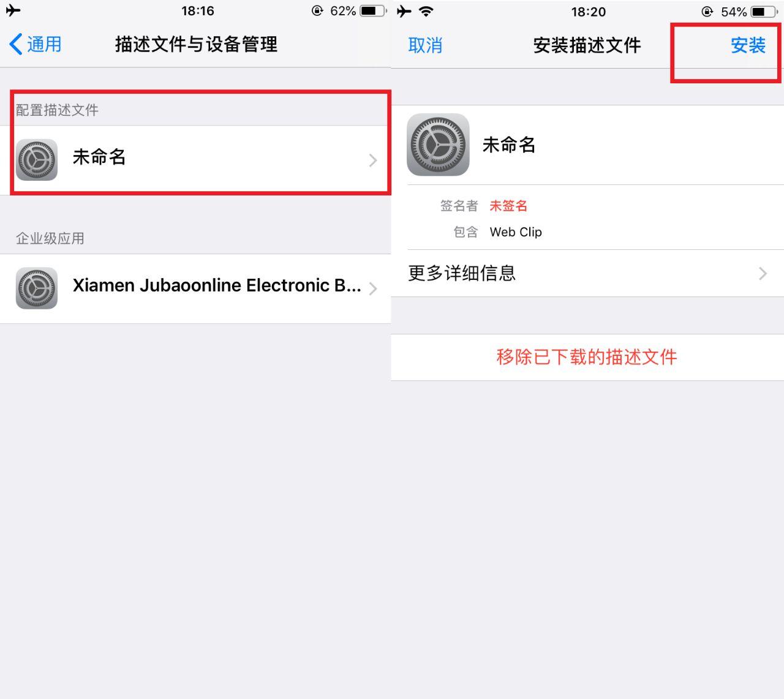Tap the Wi-Fi icon in the right status bar
Screen dimensions: 784x699
(x=426, y=11)
